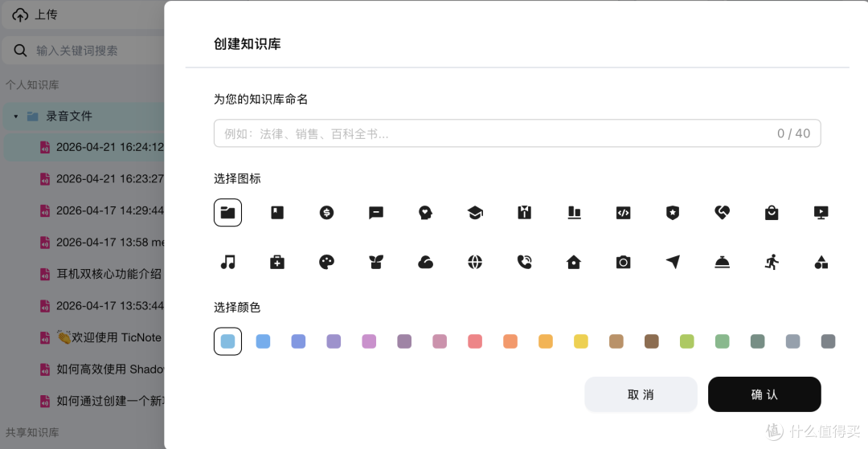Select the running person icon
868x449 pixels.
772,262
